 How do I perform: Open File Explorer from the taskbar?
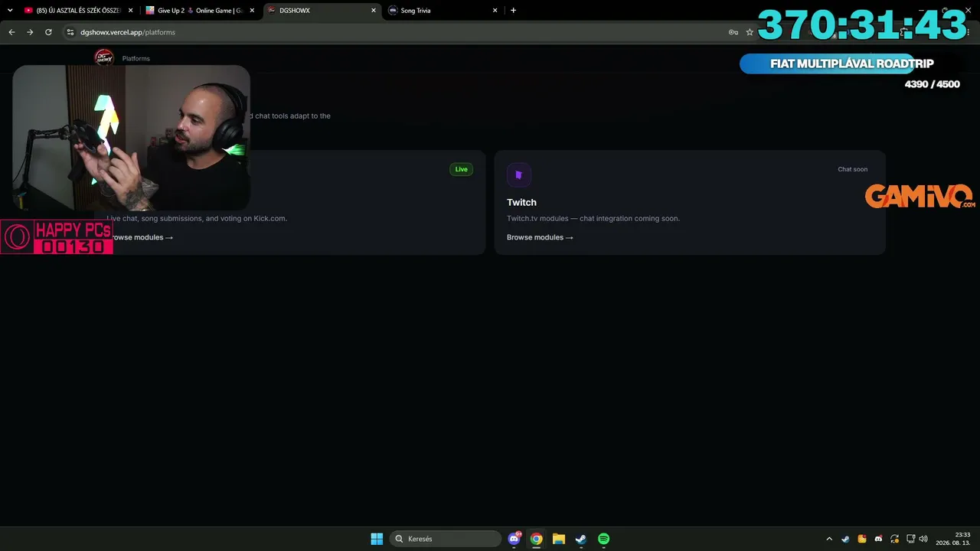click(559, 539)
